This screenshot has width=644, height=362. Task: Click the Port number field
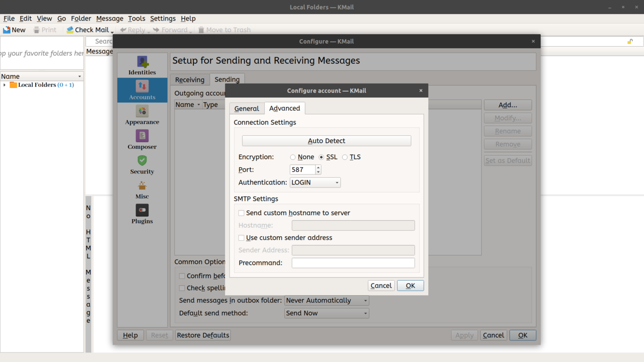(302, 170)
